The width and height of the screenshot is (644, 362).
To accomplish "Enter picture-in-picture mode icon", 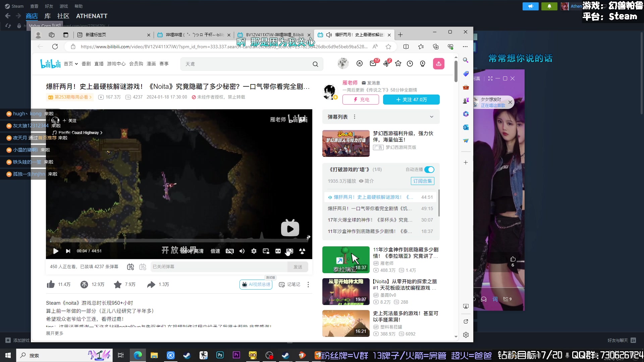I will pos(266,251).
